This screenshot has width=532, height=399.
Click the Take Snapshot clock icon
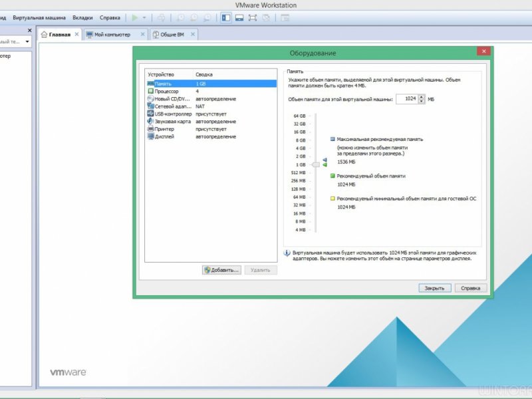181,18
